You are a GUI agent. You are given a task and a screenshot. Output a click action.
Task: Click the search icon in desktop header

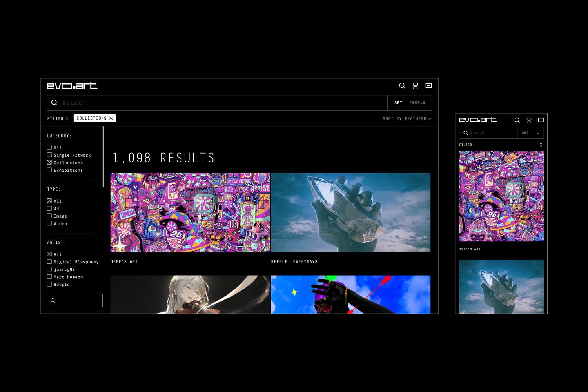coord(402,85)
